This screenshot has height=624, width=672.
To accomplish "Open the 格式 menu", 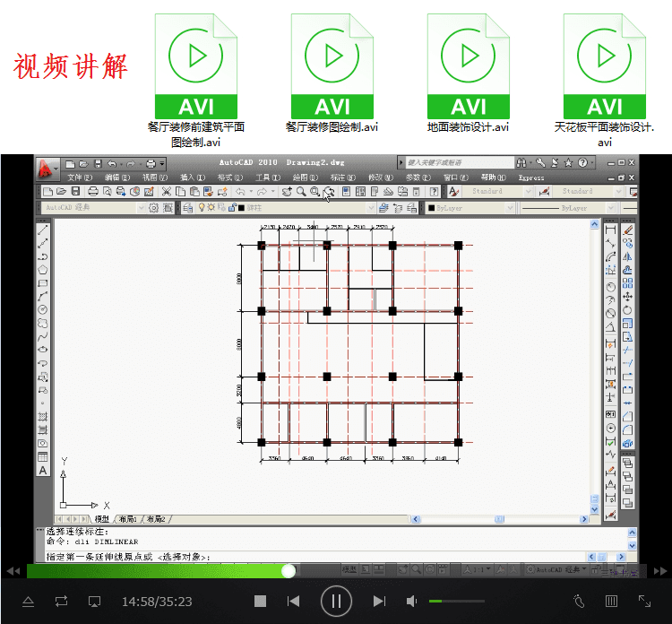I will pos(230,178).
